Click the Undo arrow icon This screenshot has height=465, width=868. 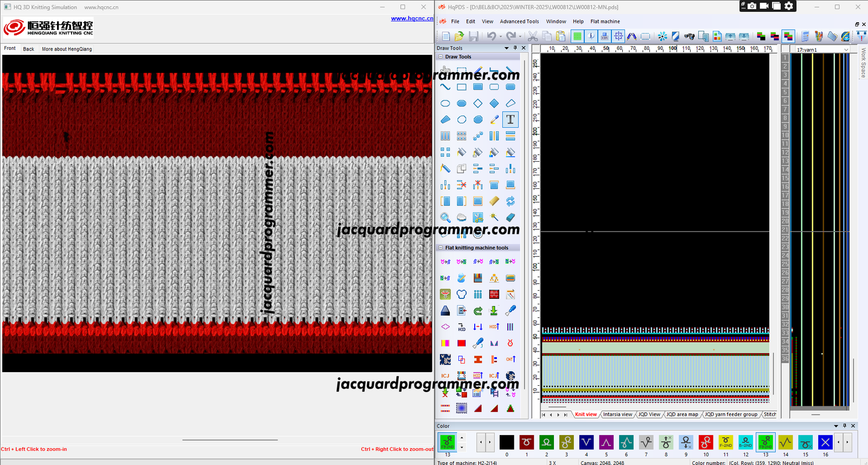(491, 36)
